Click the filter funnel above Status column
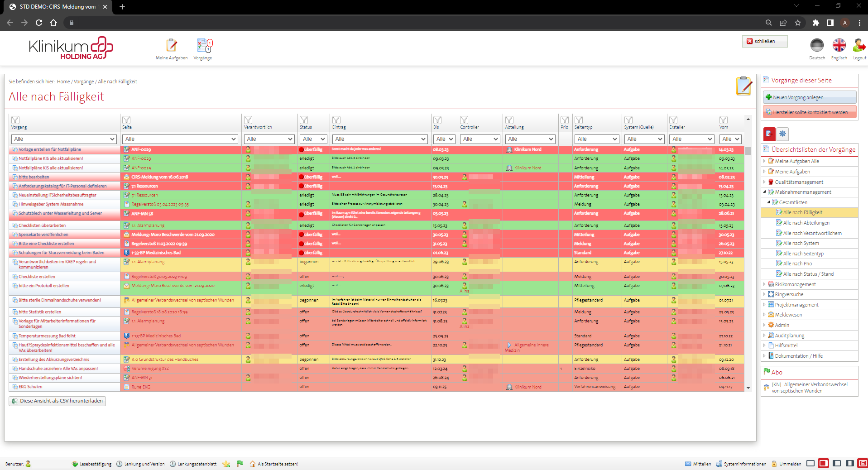This screenshot has width=868, height=470. [x=304, y=120]
